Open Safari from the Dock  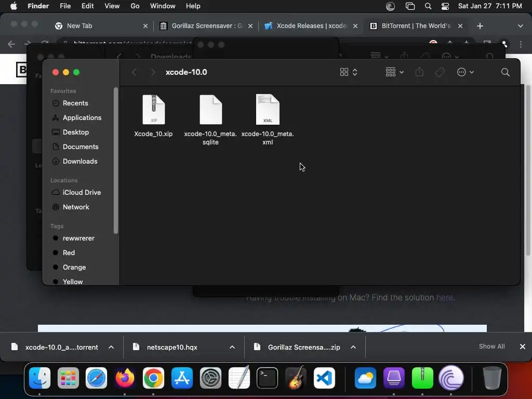coord(96,378)
